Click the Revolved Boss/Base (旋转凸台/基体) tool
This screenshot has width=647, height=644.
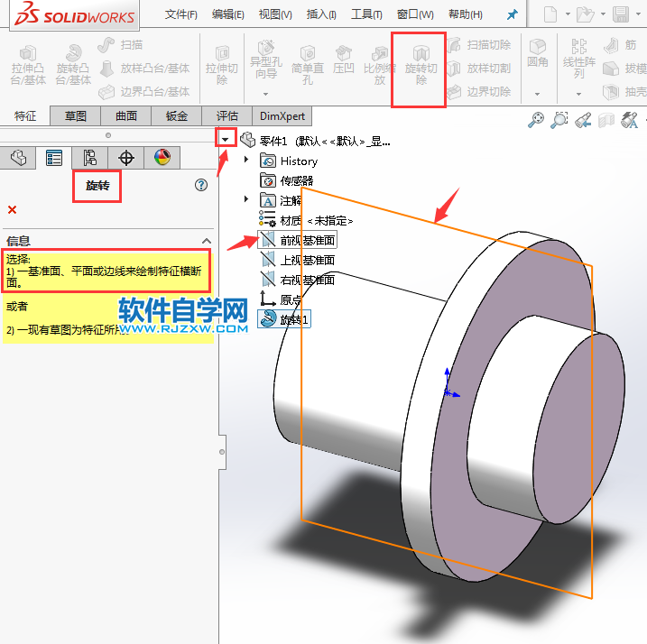point(73,65)
